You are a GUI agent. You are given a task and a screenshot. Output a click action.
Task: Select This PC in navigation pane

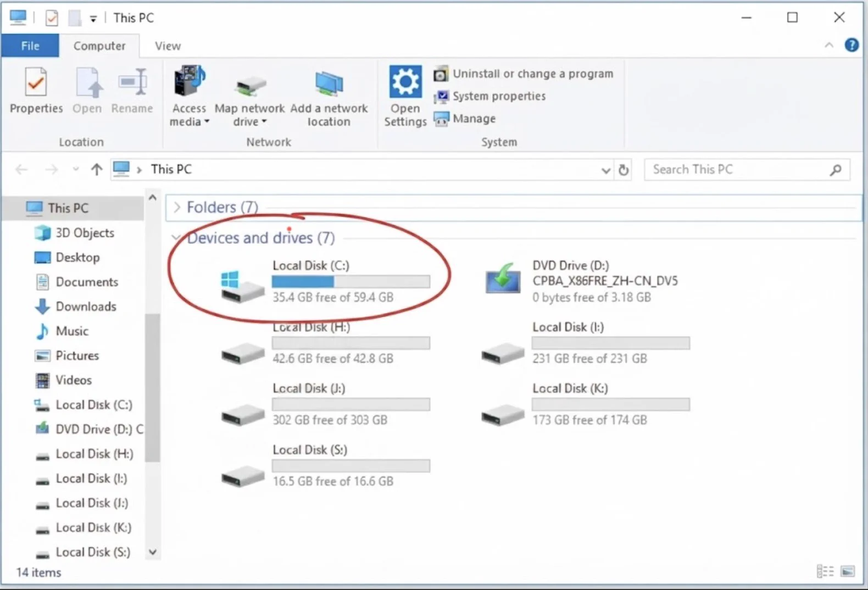pyautogui.click(x=73, y=208)
